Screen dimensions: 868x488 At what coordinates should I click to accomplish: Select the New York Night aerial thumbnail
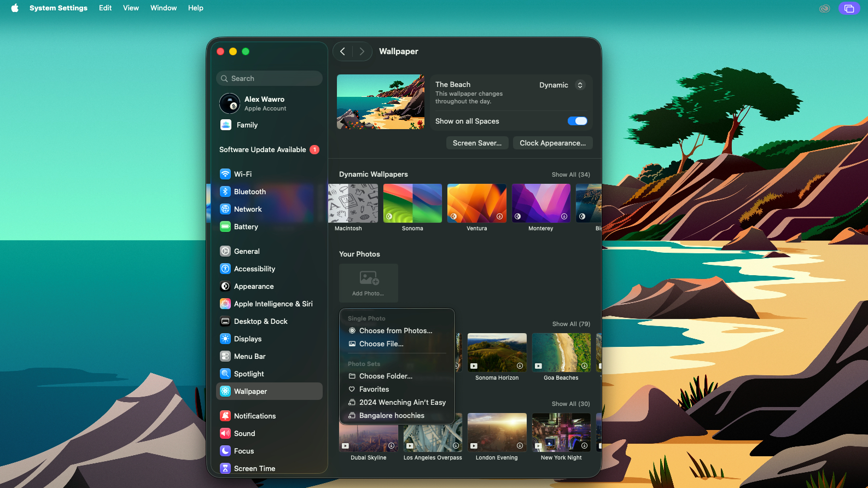coord(561,432)
